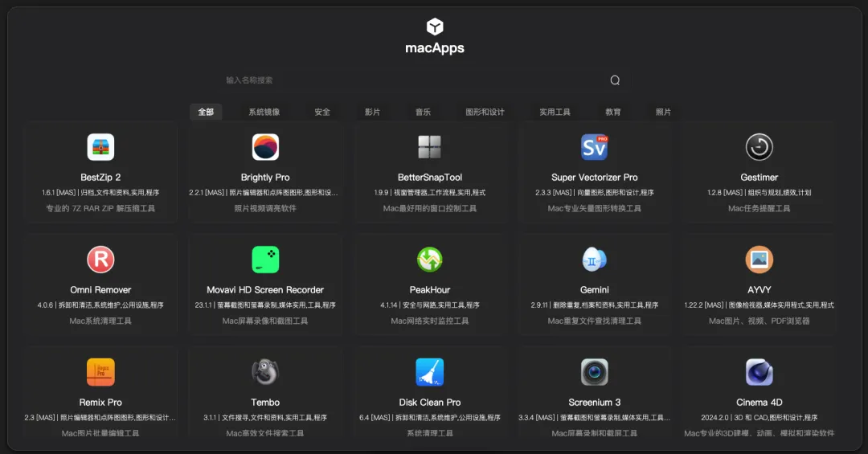Open the Disk Clean Pro icon
This screenshot has height=454, width=868.
click(x=429, y=372)
